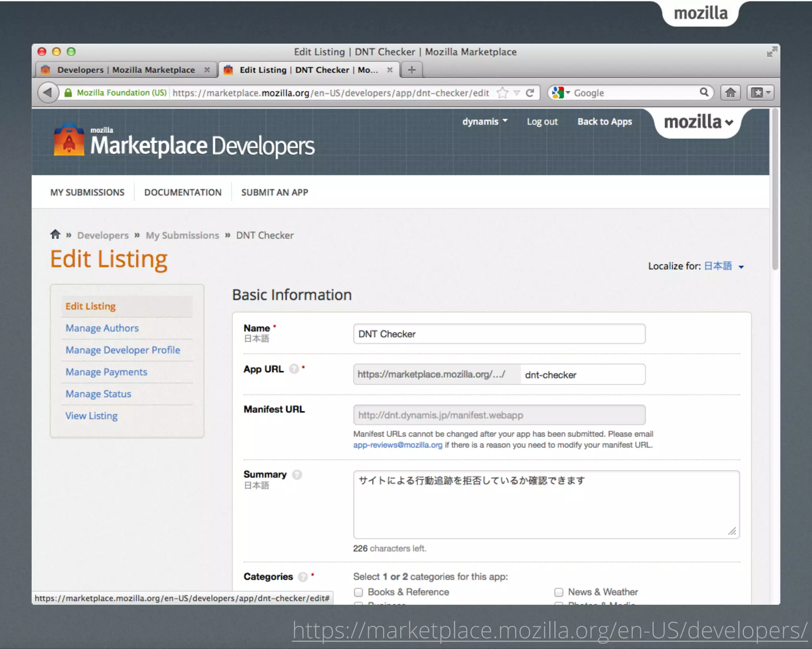Click the Summary text area
The image size is (812, 649).
coord(546,504)
